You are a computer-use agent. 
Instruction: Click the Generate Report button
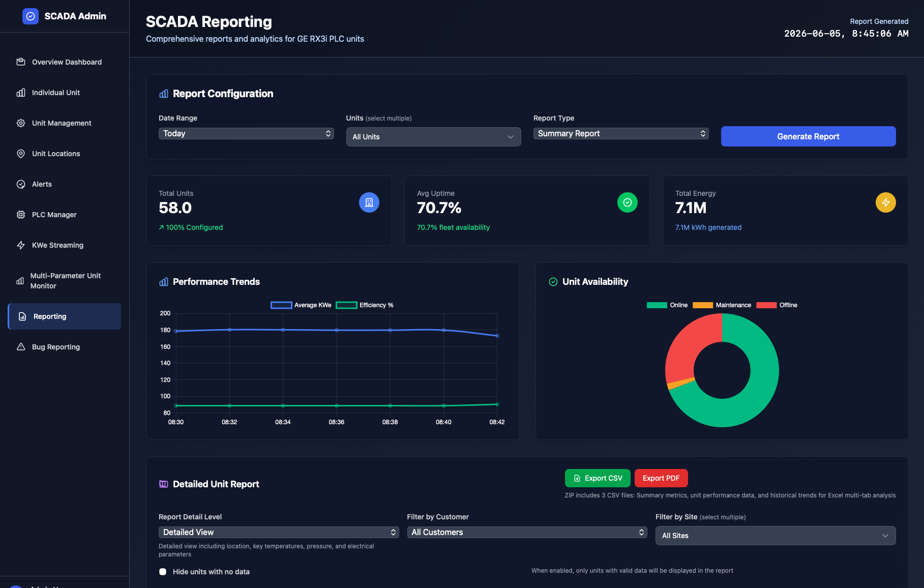point(808,136)
